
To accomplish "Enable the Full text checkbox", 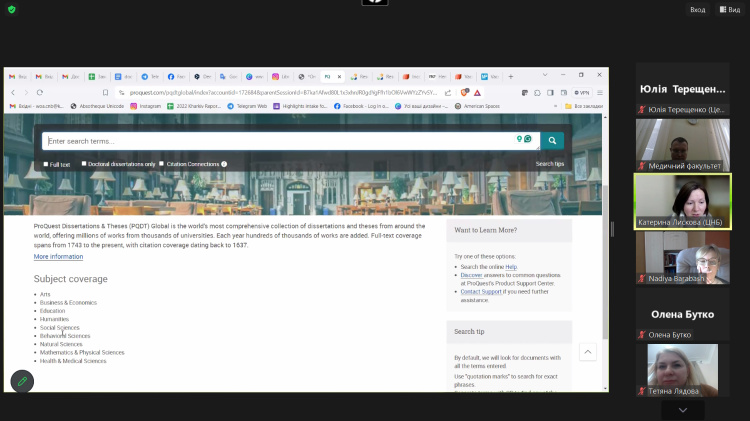I will pyautogui.click(x=46, y=164).
